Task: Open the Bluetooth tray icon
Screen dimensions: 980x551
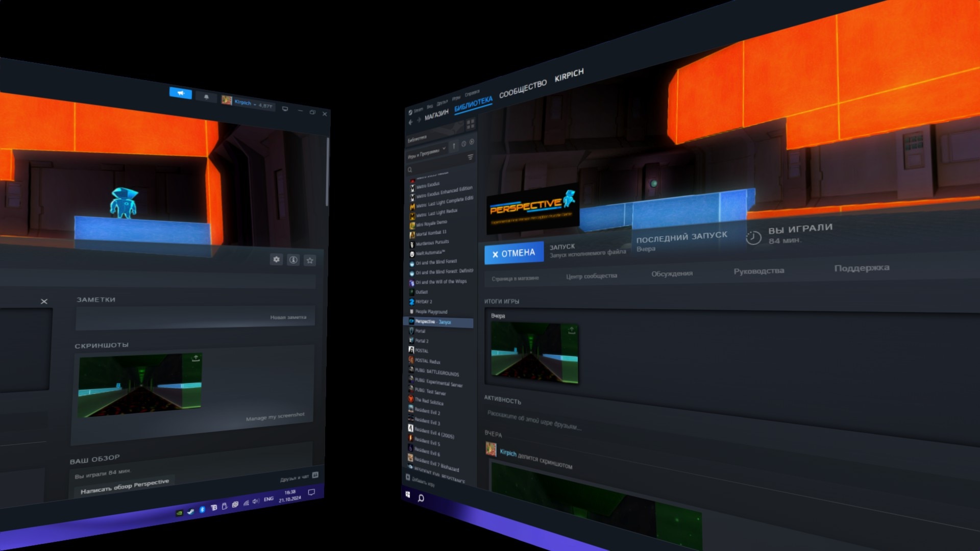Action: (202, 510)
